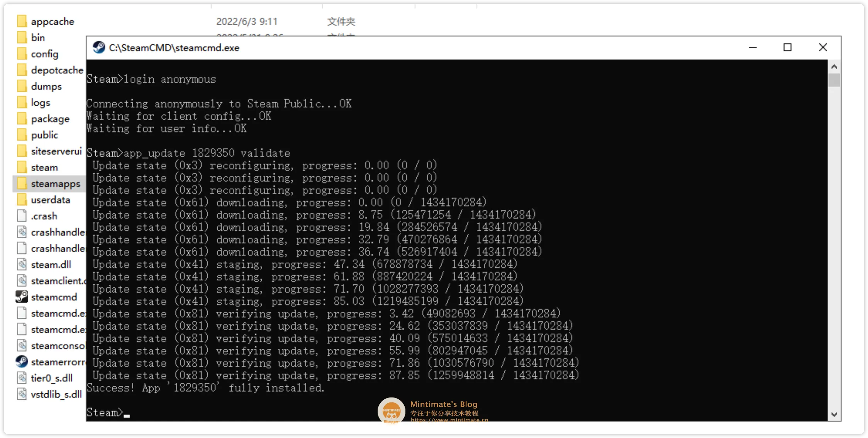The height and width of the screenshot is (438, 868).
Task: Select the steam.dll file name
Action: (x=51, y=265)
